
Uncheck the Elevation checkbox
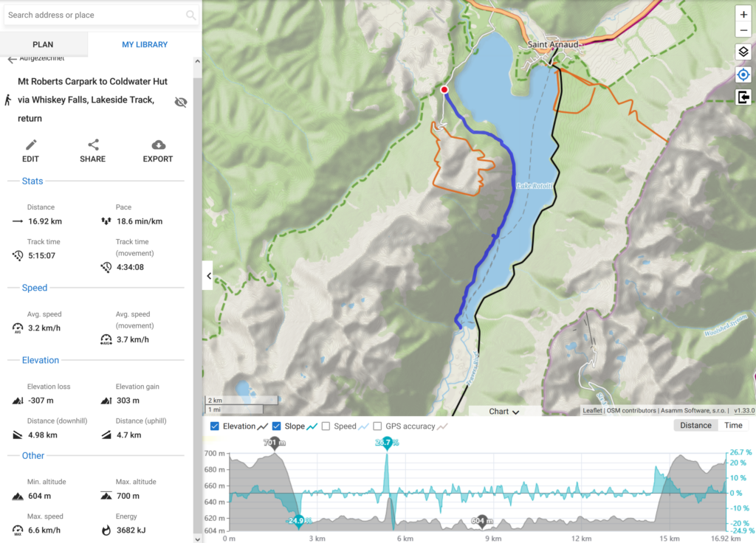tap(215, 426)
